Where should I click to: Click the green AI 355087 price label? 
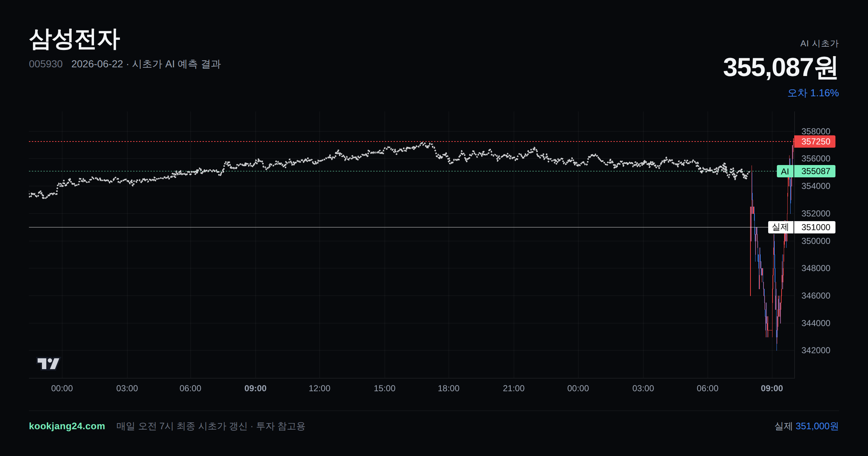point(806,171)
